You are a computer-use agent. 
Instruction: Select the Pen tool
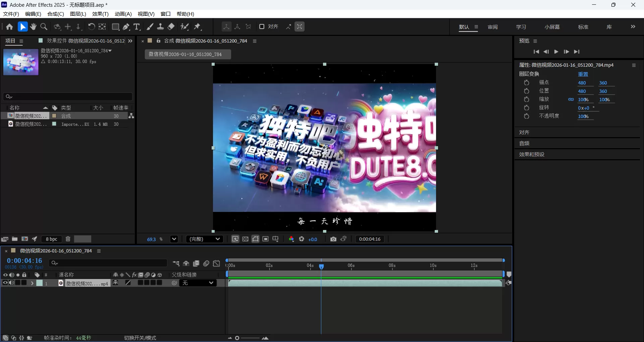tap(126, 27)
